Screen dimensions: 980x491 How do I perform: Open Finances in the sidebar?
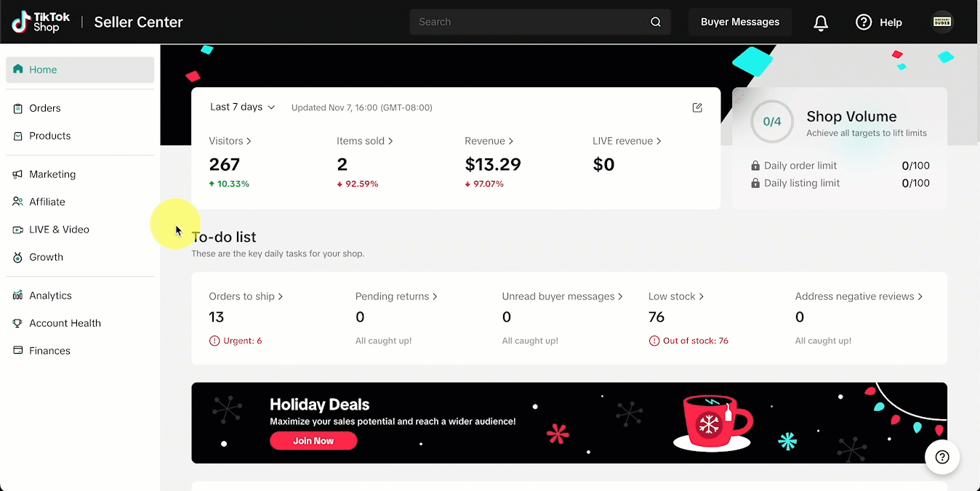coord(49,351)
